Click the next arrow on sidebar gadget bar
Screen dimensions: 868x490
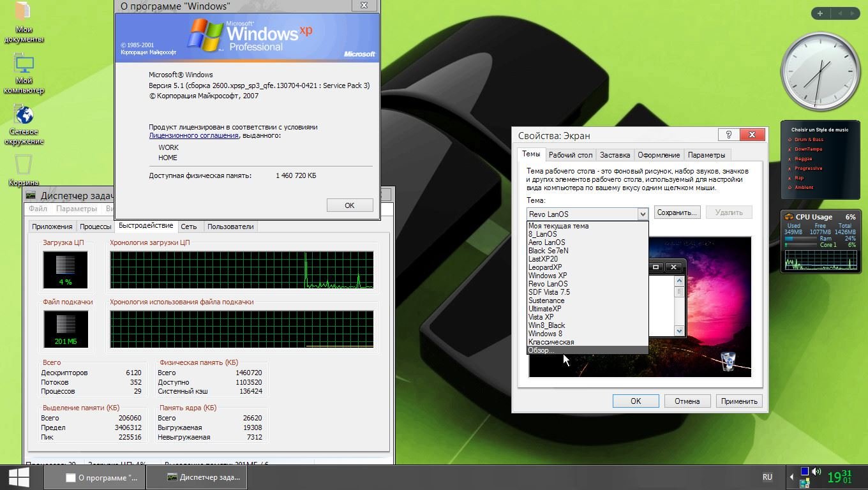(x=852, y=13)
